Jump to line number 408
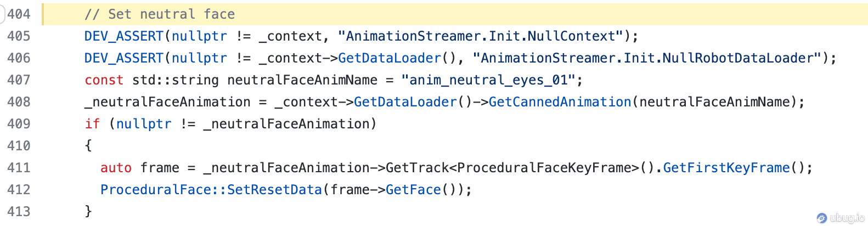The image size is (868, 226). (19, 102)
